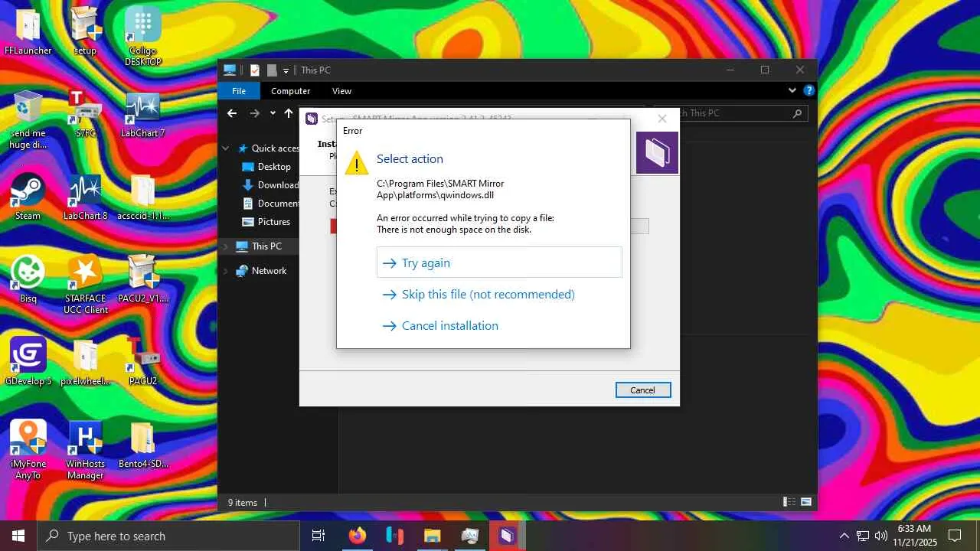Switch Explorer to large icons view layout
Image resolution: width=980 pixels, height=551 pixels.
click(x=805, y=502)
